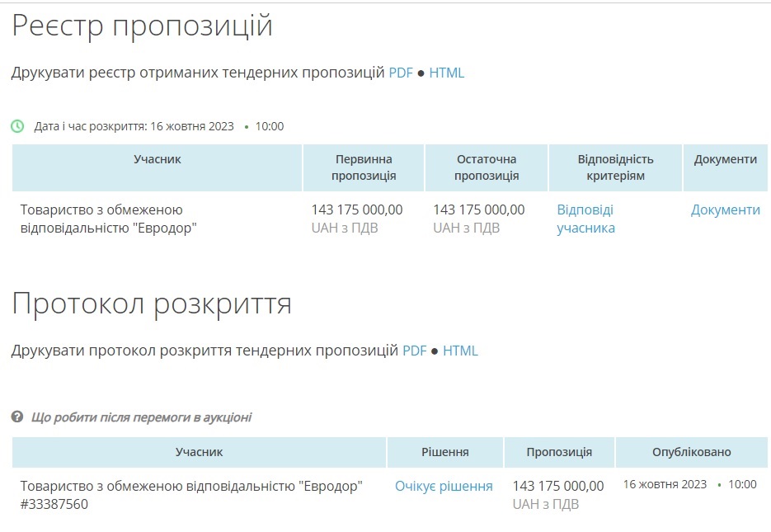Select 'Опубліковано' column header
Image resolution: width=771 pixels, height=532 pixels.
coord(691,452)
